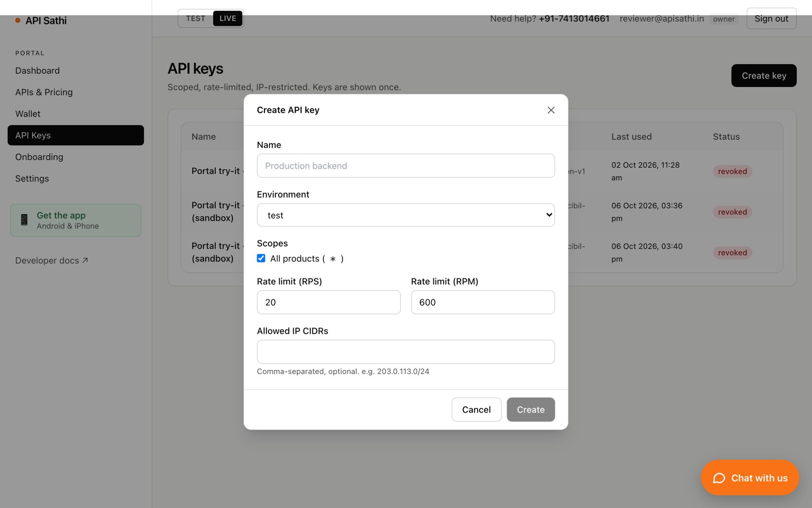Open Chat with us widget
The height and width of the screenshot is (508, 812).
(x=750, y=478)
